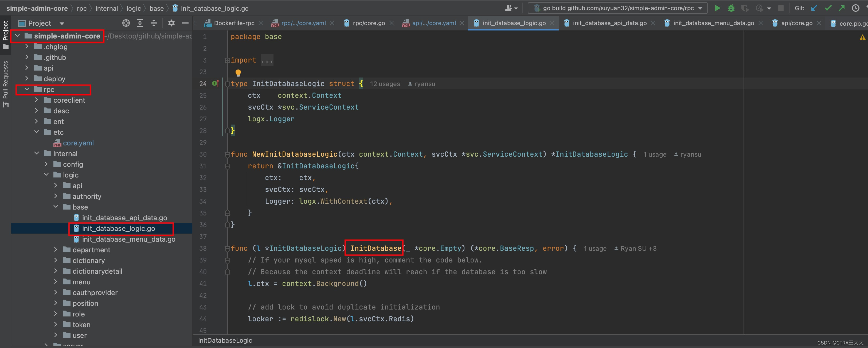
Task: Open Project panel settings gear
Action: 171,23
